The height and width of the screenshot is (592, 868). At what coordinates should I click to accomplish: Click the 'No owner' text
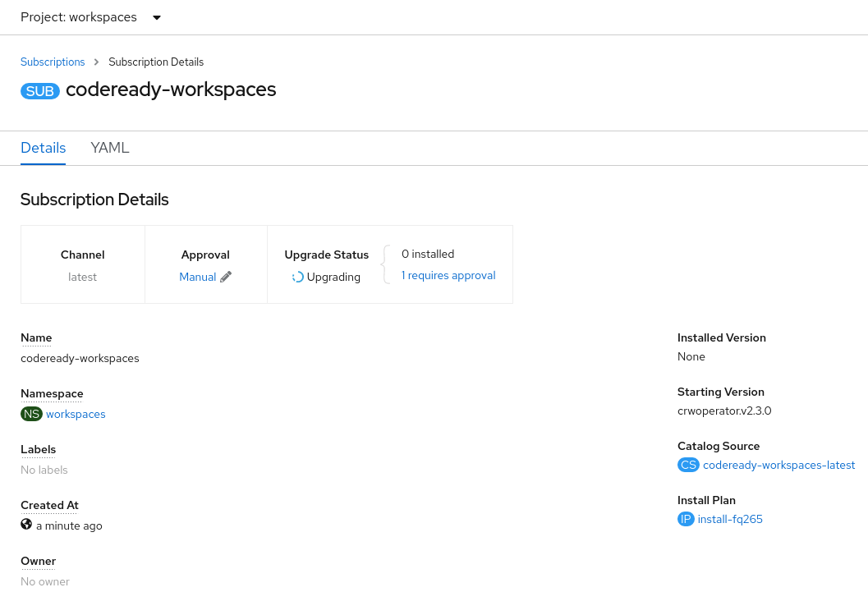pyautogui.click(x=45, y=581)
